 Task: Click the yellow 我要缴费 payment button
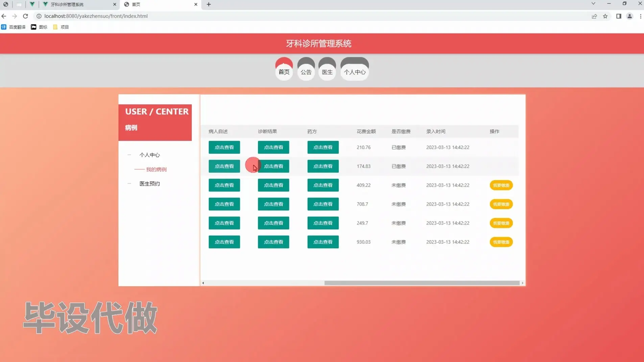(501, 185)
